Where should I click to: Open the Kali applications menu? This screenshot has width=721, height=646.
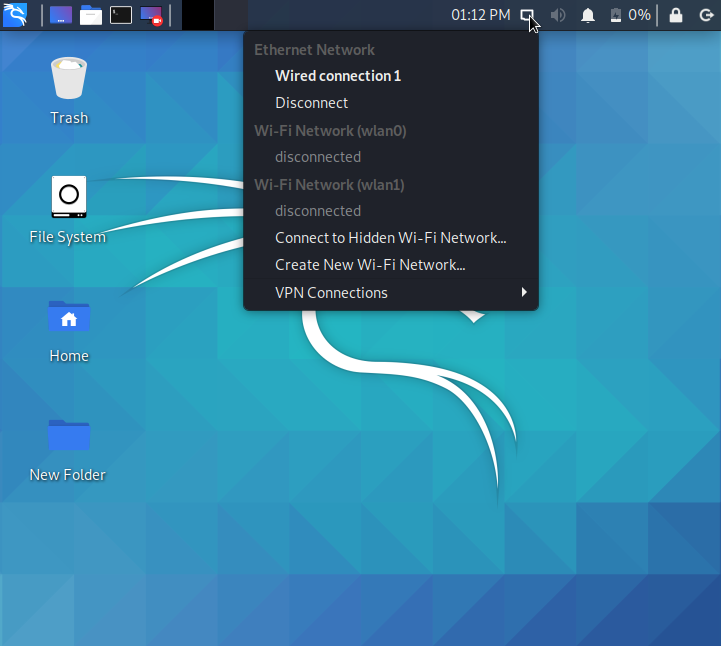tap(15, 15)
